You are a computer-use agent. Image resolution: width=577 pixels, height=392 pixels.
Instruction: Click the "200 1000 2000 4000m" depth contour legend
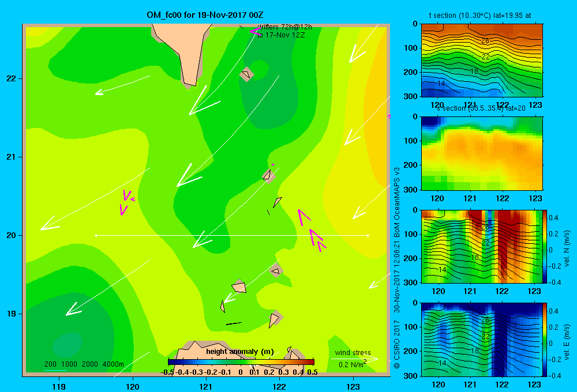point(84,364)
